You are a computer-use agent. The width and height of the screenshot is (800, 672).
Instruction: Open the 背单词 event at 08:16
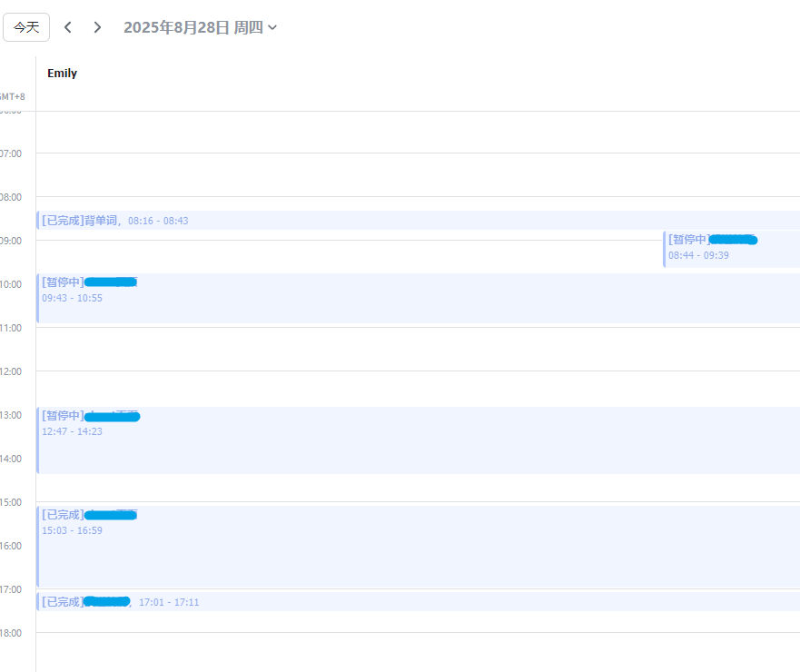point(272,221)
